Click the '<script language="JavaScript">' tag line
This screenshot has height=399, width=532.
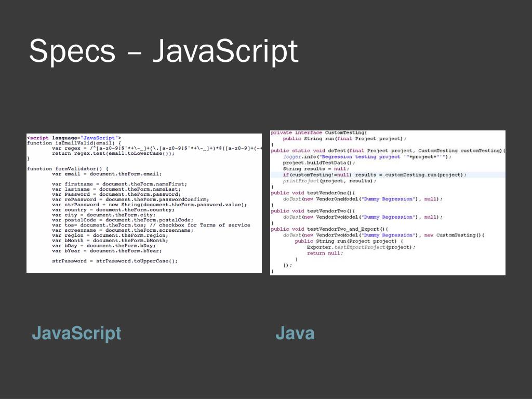pyautogui.click(x=74, y=138)
